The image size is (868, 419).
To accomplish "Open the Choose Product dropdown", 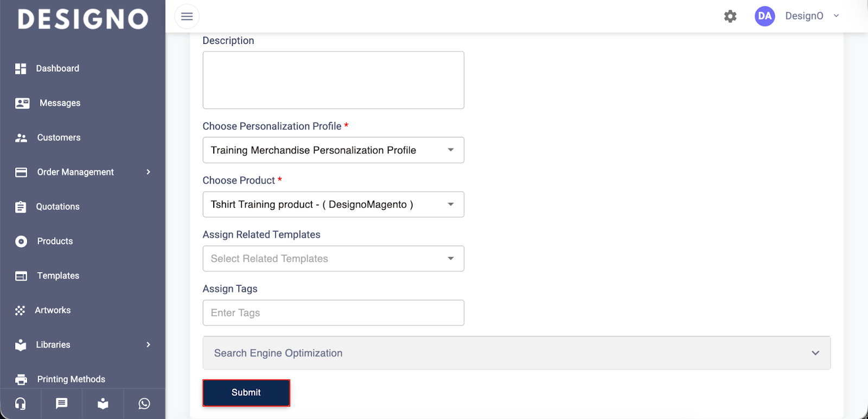I will point(333,204).
